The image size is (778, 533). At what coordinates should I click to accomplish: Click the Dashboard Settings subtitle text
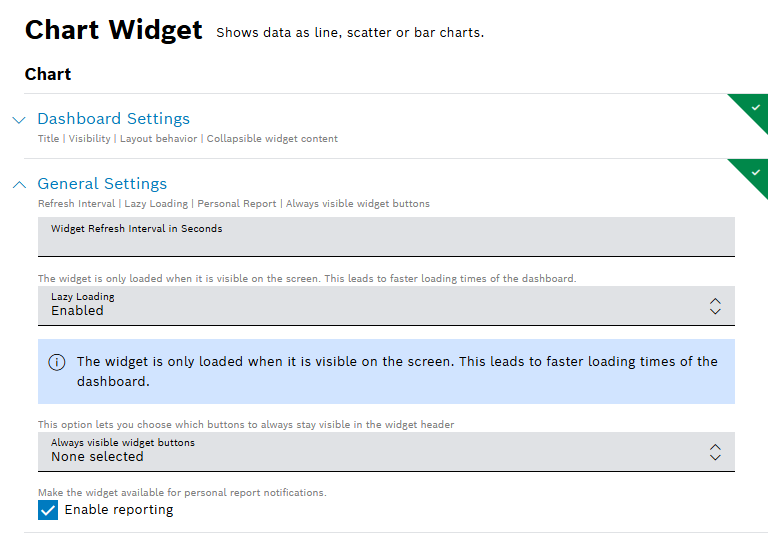point(187,139)
